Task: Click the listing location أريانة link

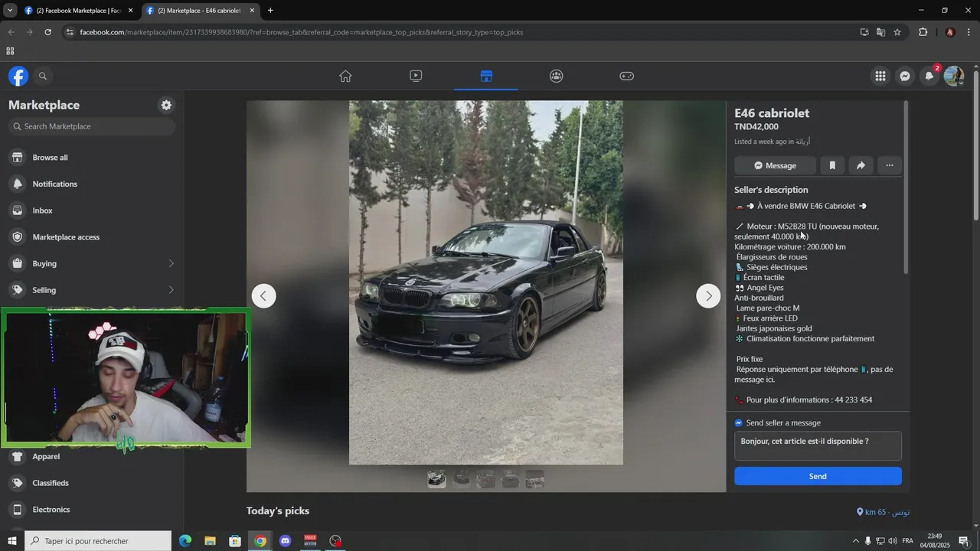Action: click(802, 142)
